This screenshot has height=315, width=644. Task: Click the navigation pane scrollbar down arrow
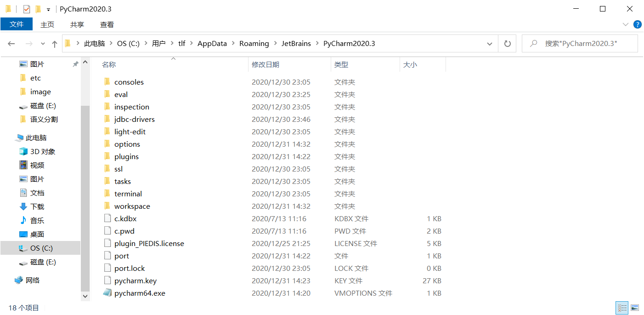pyautogui.click(x=85, y=297)
